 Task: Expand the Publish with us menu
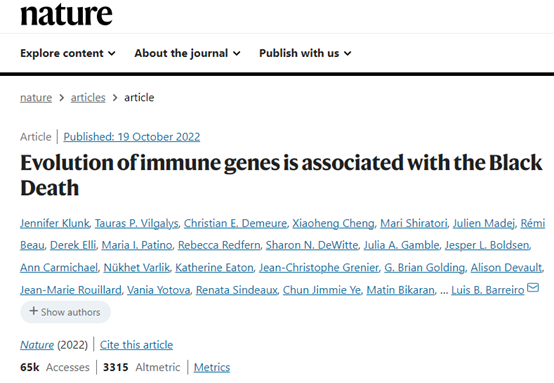[x=305, y=53]
